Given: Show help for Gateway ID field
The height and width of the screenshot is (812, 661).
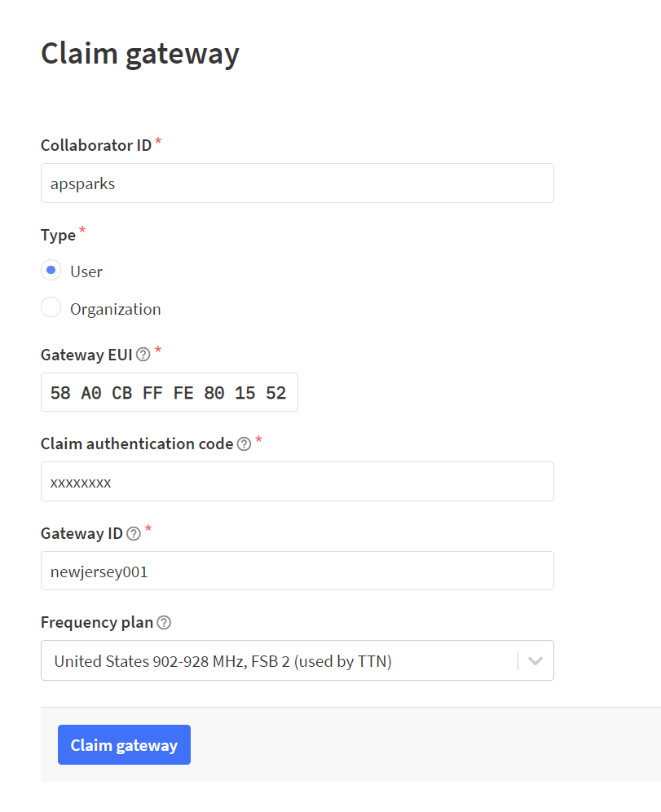Looking at the screenshot, I should 134,533.
